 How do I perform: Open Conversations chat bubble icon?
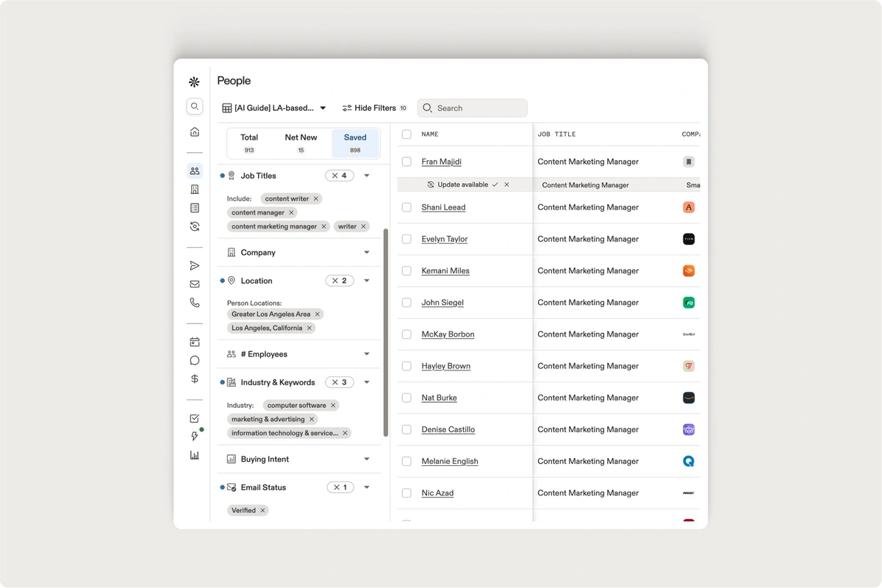pyautogui.click(x=194, y=360)
